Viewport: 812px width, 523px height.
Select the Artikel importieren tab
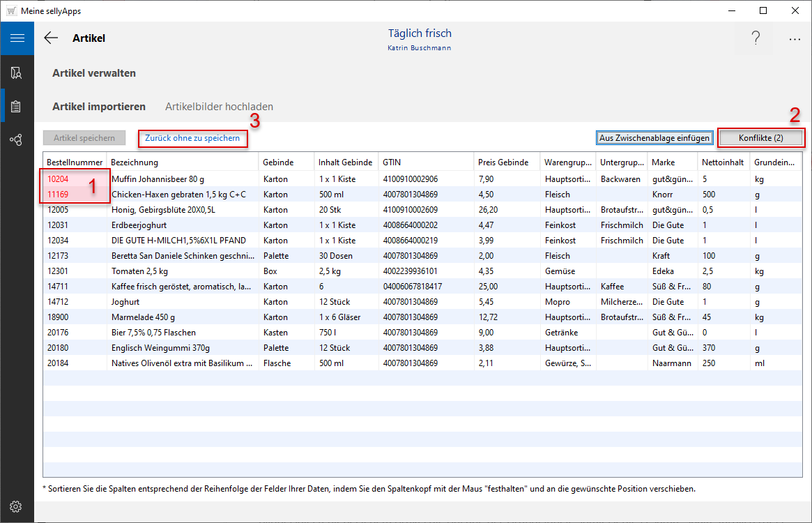click(x=99, y=107)
